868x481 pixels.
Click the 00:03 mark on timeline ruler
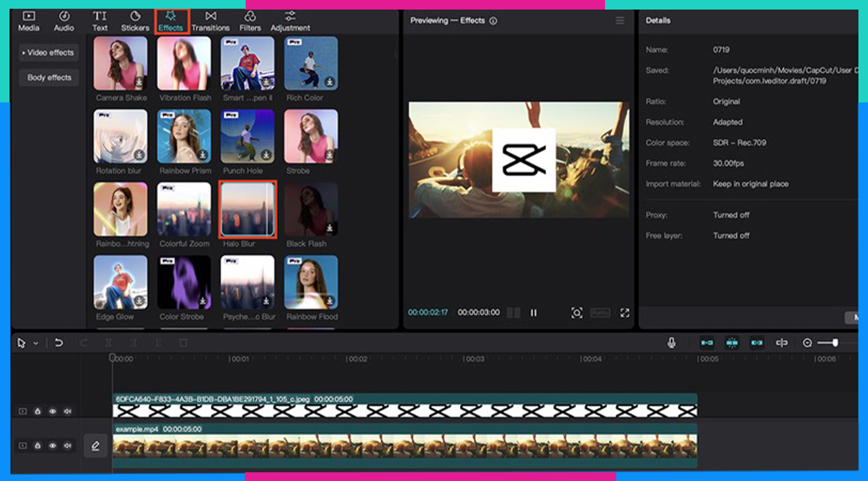[x=474, y=359]
